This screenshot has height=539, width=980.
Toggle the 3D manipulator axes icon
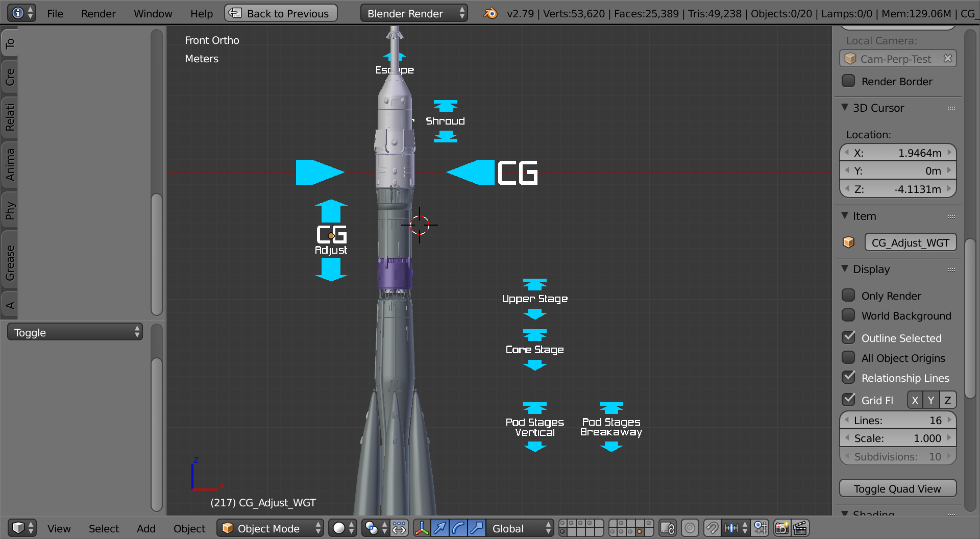tap(422, 528)
